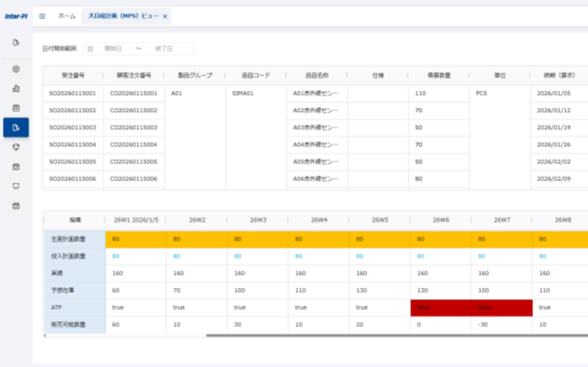Click the hamburger menu collapse icon
This screenshot has width=588, height=367.
42,16
